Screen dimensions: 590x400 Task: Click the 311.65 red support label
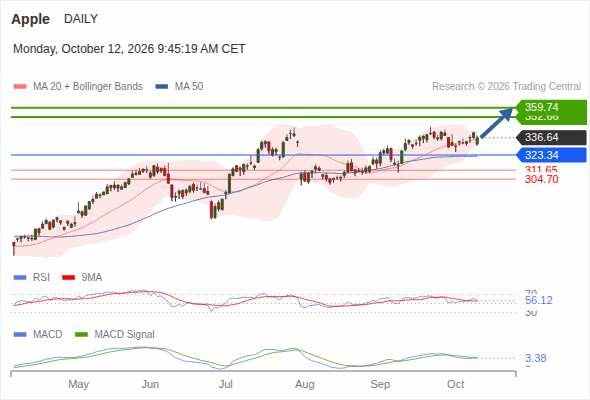pos(541,169)
